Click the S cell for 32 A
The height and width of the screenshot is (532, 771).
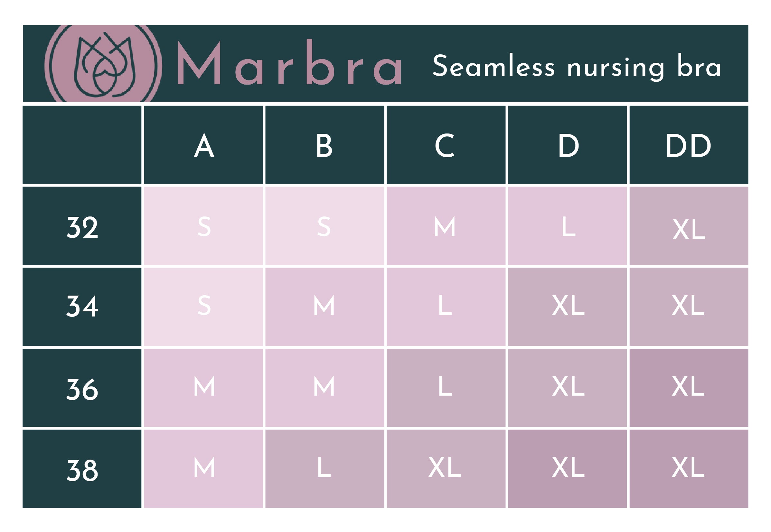pyautogui.click(x=203, y=227)
